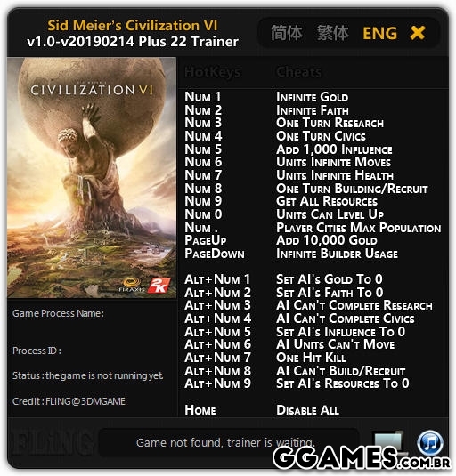This screenshot has width=456, height=476.
Task: Toggle Add 1,000 Influence option
Action: pyautogui.click(x=334, y=149)
